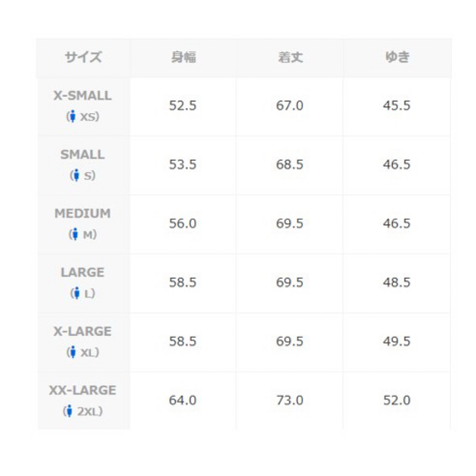This screenshot has height=476, width=476.
Task: Click the SMALL size label
Action: click(82, 155)
